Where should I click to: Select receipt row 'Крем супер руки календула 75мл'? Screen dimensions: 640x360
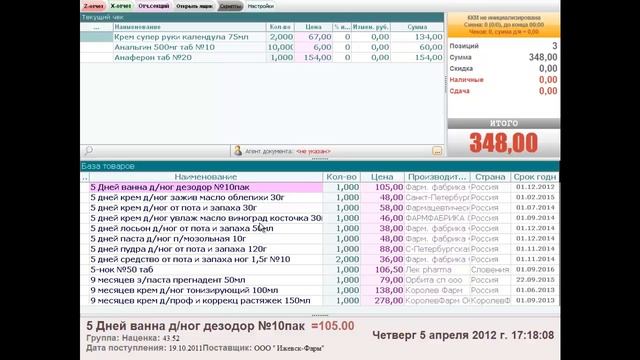[x=262, y=37]
